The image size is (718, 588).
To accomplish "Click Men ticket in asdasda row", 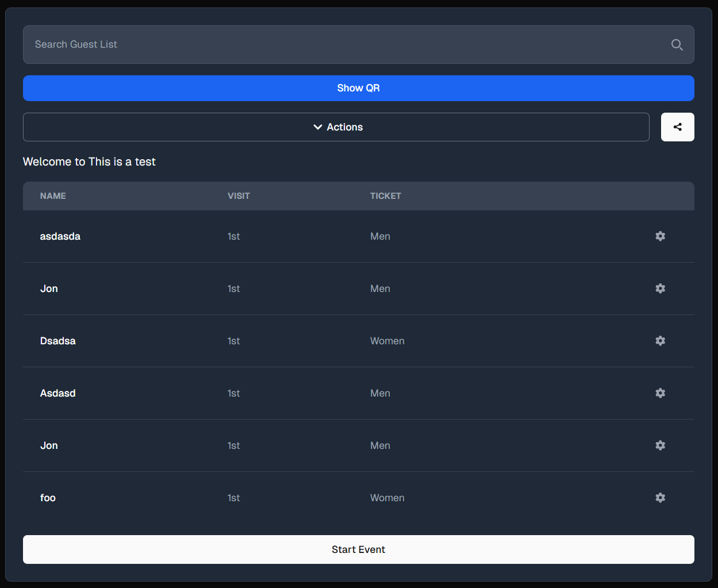I will tap(380, 236).
